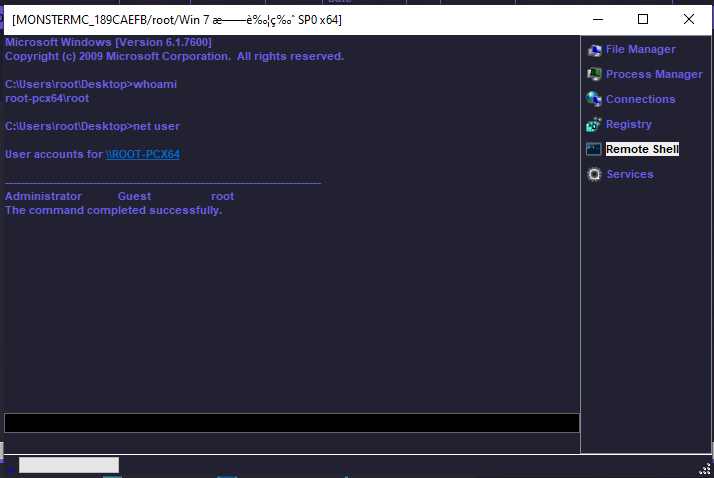Open the File Manager text label
Screen dimensions: 714x478
[x=640, y=50]
